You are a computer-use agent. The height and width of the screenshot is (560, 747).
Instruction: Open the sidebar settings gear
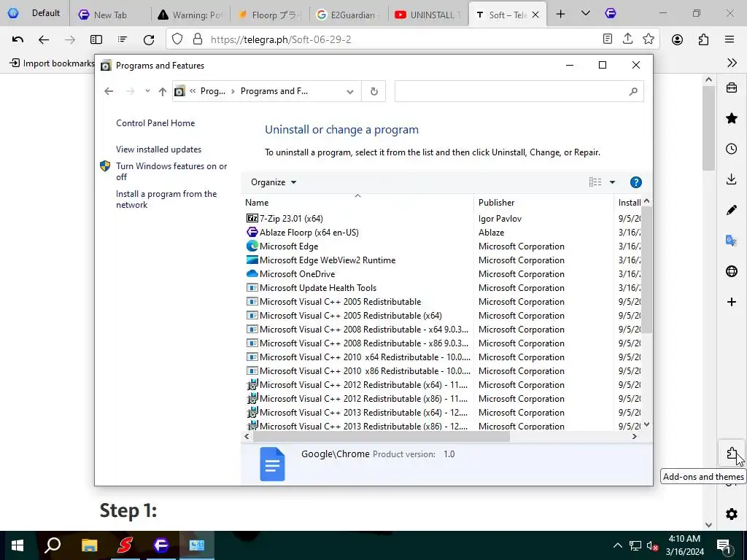pyautogui.click(x=731, y=514)
